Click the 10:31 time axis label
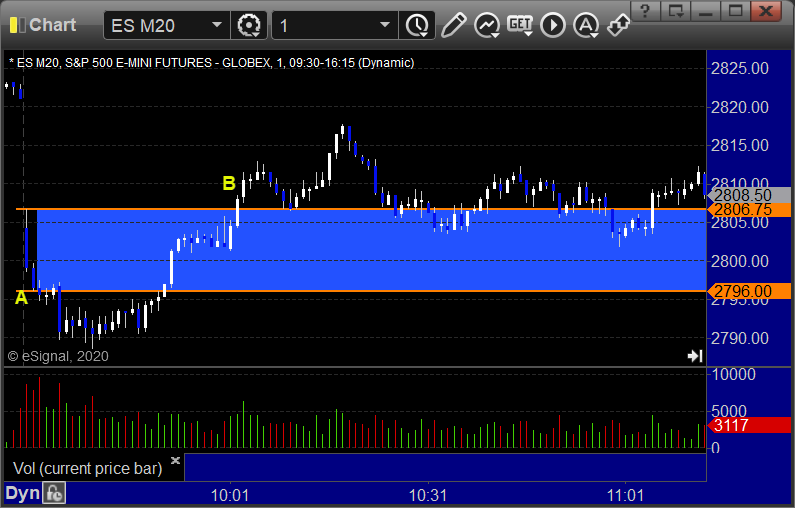This screenshot has height=508, width=795. 428,495
